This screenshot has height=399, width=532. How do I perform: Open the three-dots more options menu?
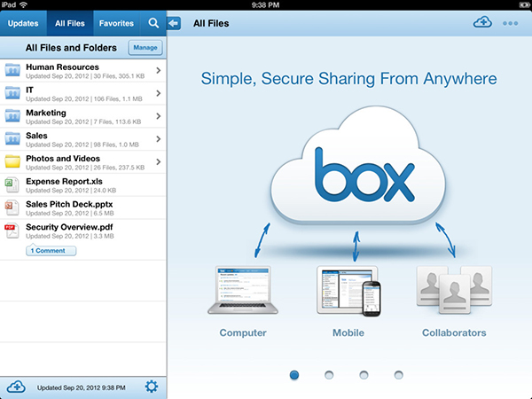[510, 23]
